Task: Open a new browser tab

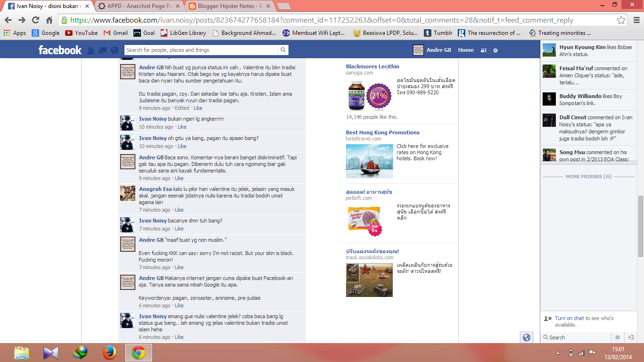Action: pos(284,6)
